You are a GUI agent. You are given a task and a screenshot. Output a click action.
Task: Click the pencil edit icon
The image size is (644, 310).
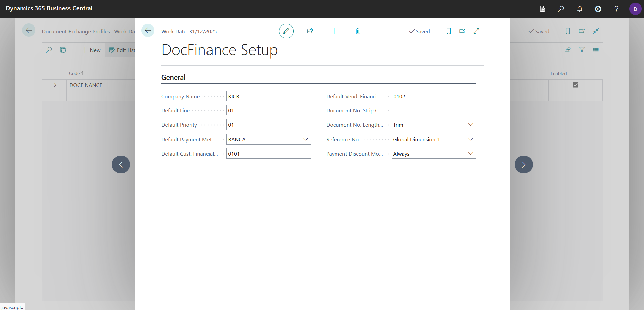(x=286, y=31)
